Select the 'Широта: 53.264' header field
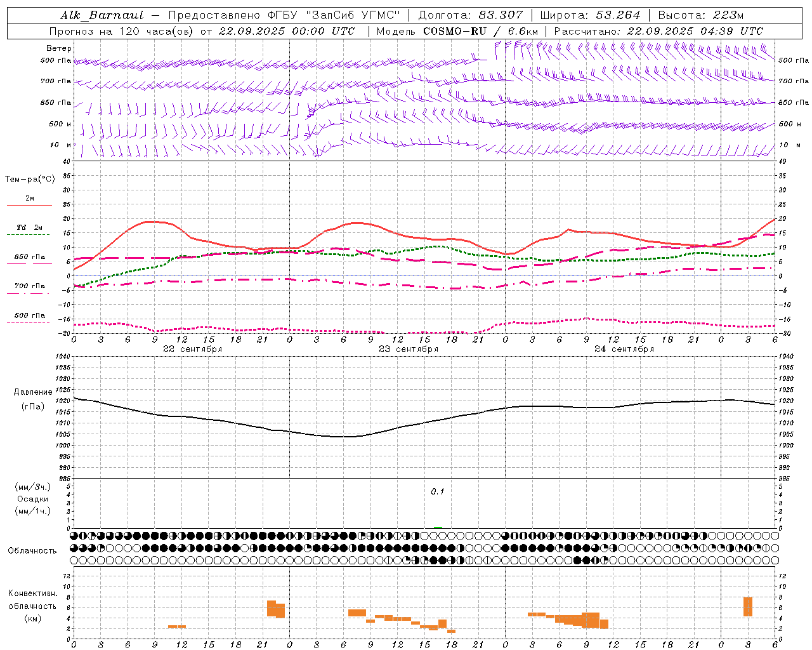 [590, 15]
